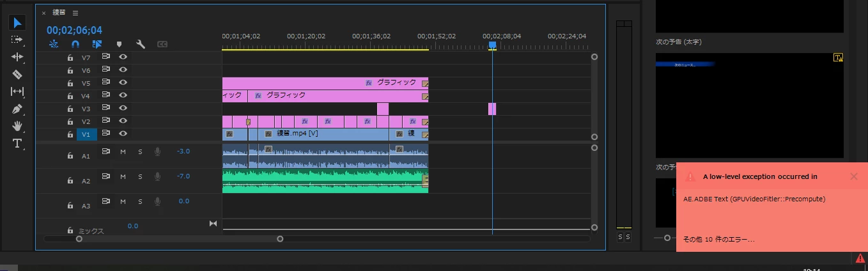Enable voice-over record on track A2

157,176
